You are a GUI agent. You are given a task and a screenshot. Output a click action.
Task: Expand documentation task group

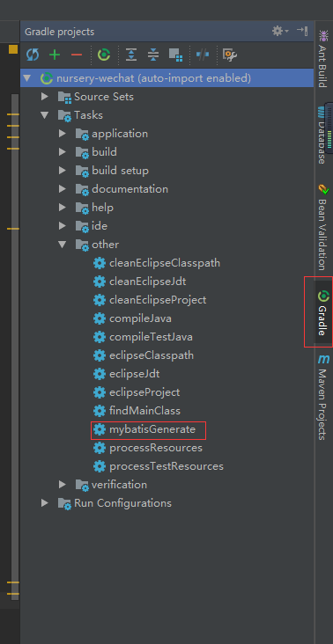pyautogui.click(x=63, y=189)
